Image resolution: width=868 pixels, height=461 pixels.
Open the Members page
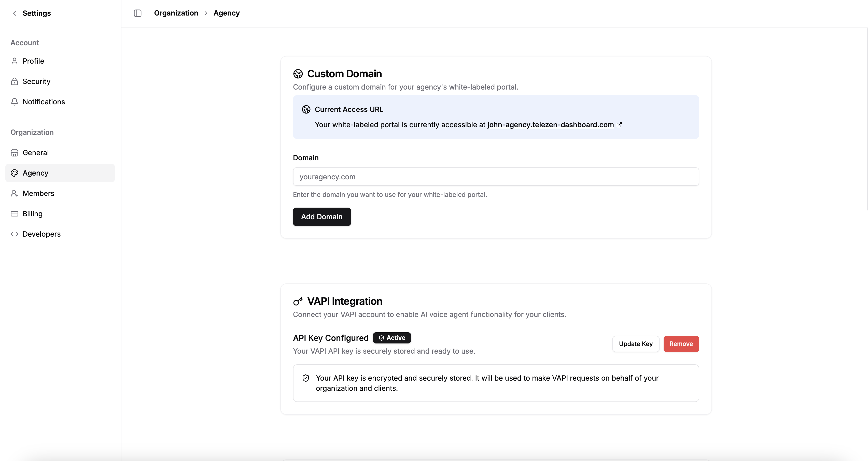coord(60,193)
